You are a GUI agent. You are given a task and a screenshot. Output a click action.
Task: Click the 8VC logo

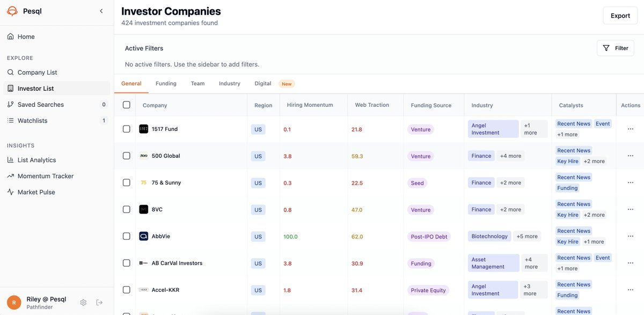(143, 209)
